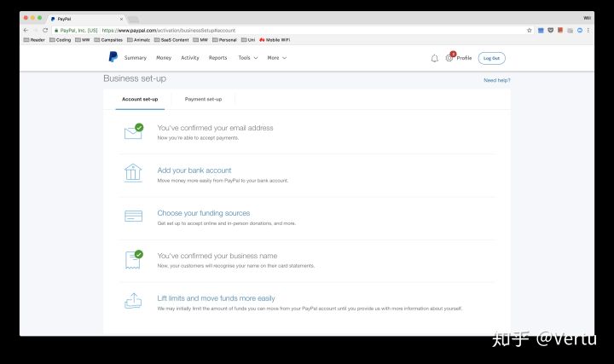Click the browser forward arrow
This screenshot has height=364, width=614.
point(36,30)
